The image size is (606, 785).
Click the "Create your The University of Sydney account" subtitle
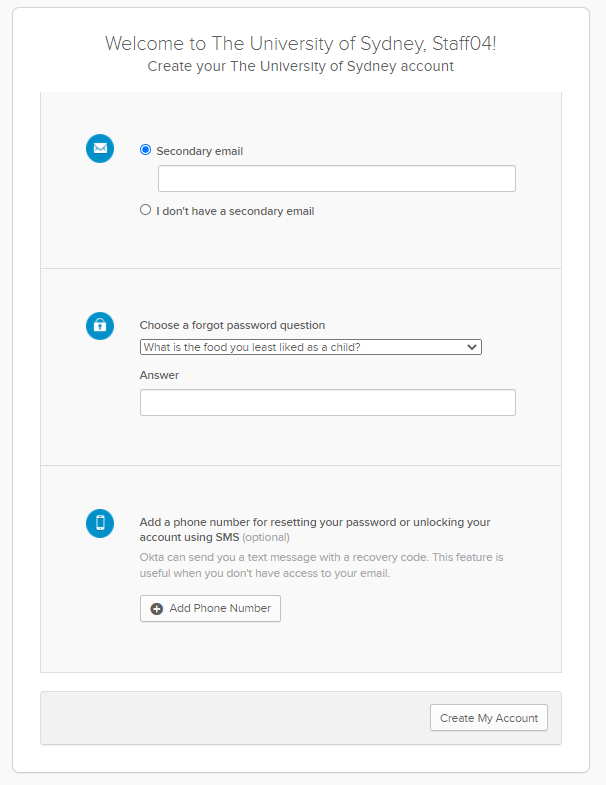301,66
